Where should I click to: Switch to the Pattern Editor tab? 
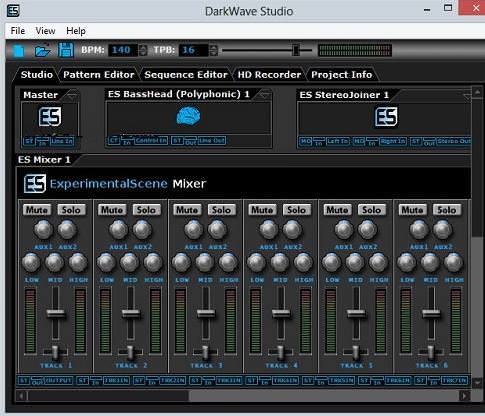(99, 75)
